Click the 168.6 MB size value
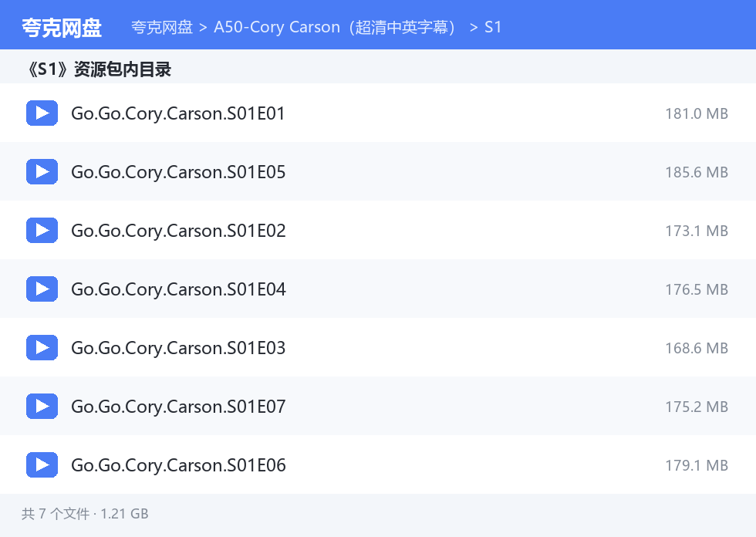 696,349
